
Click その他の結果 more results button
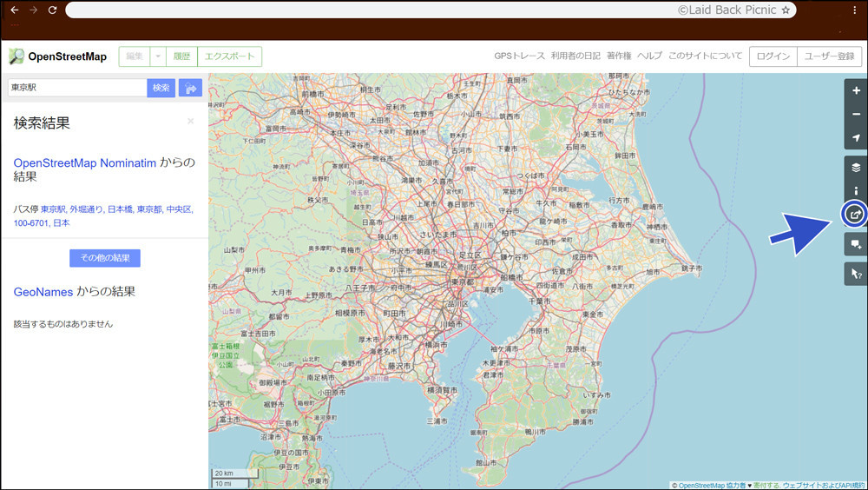click(105, 258)
